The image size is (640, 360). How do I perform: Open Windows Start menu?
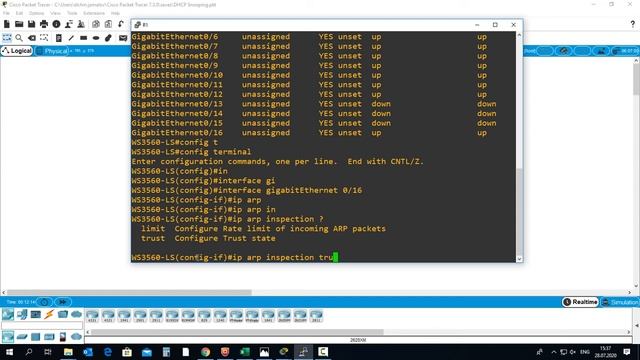tap(9, 352)
